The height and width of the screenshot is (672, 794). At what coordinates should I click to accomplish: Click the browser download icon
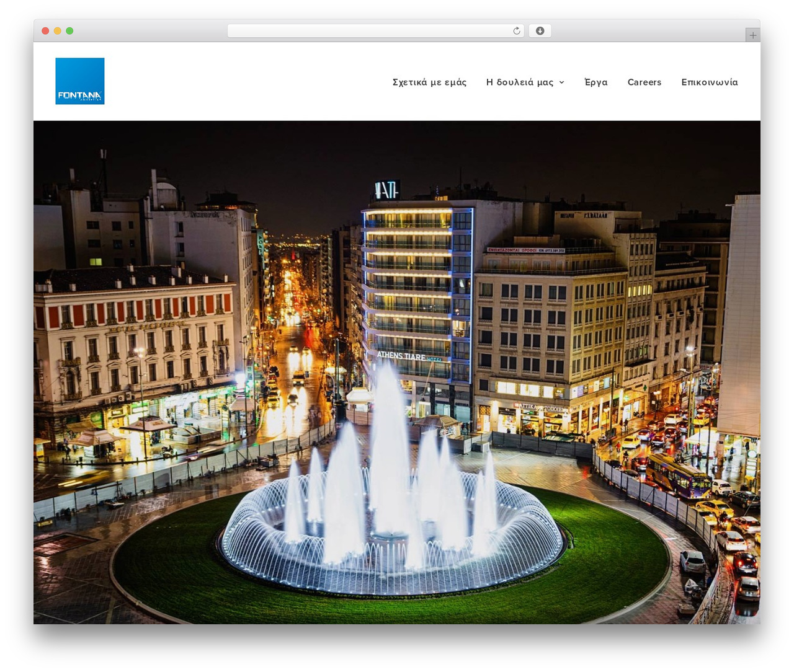coord(540,31)
